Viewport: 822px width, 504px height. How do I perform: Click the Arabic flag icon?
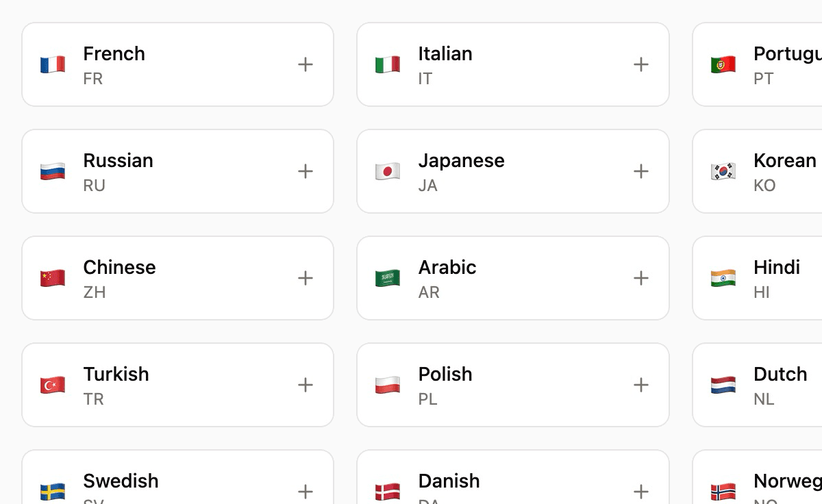click(x=388, y=277)
